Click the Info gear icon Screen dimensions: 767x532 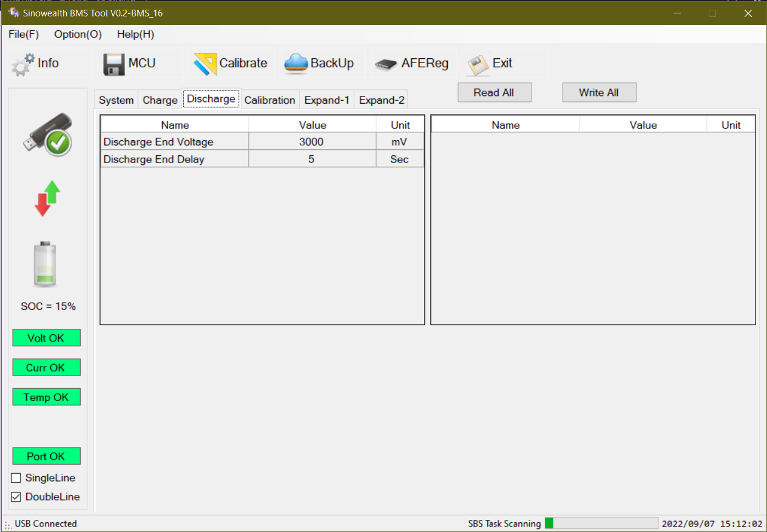pyautogui.click(x=24, y=64)
